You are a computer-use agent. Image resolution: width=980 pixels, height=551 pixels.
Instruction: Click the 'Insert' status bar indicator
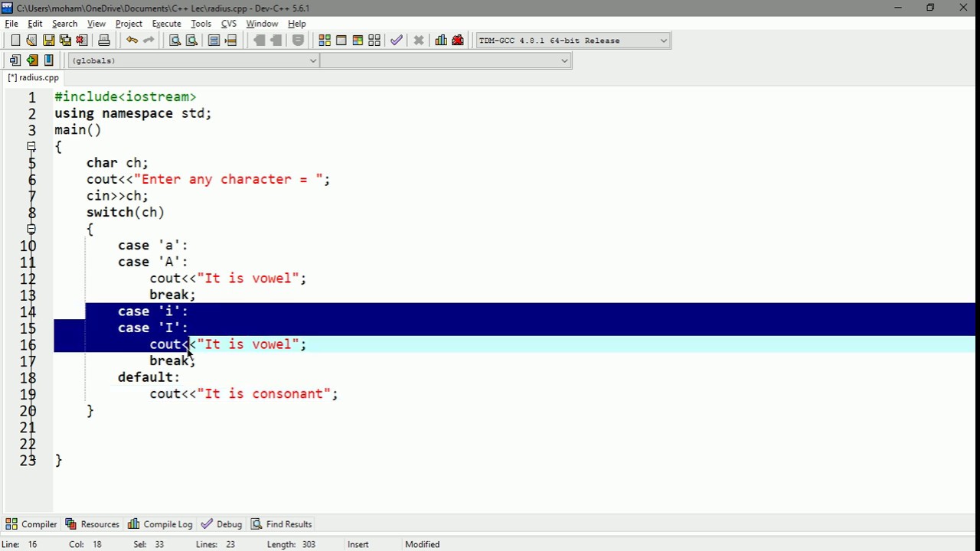pos(358,544)
